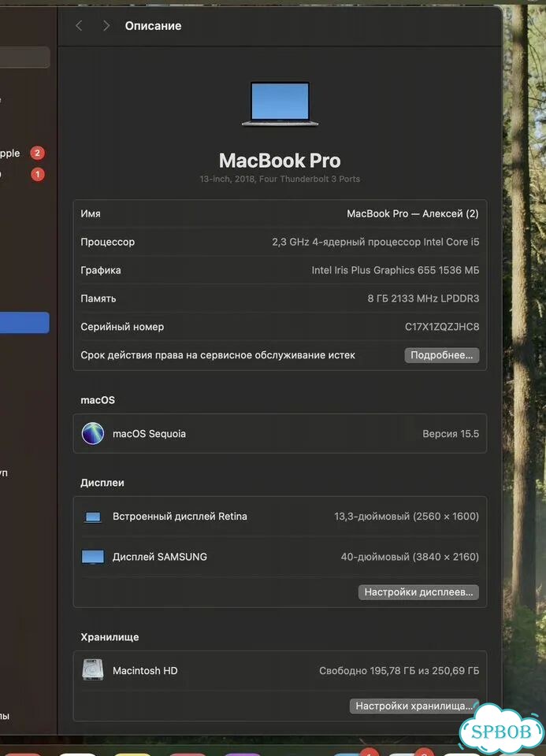Screen dimensions: 546x756
Task: Click Версия 15.5 text
Action: [x=451, y=434]
